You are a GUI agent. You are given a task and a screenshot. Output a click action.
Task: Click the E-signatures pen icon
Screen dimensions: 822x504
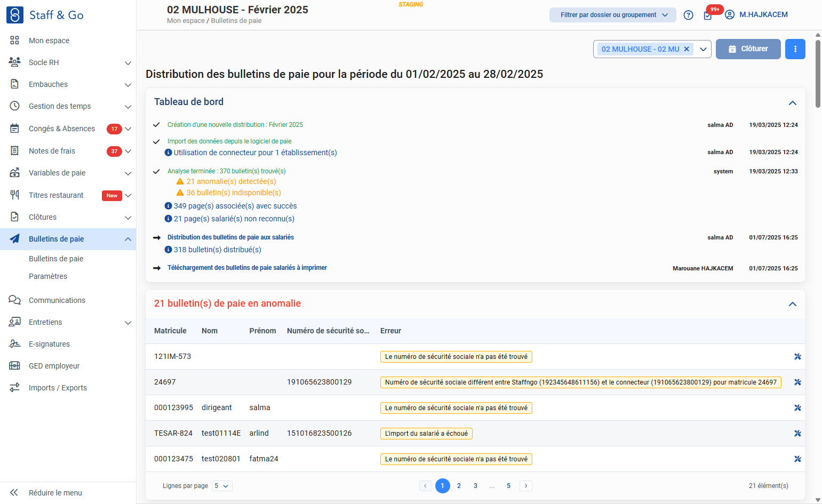15,344
